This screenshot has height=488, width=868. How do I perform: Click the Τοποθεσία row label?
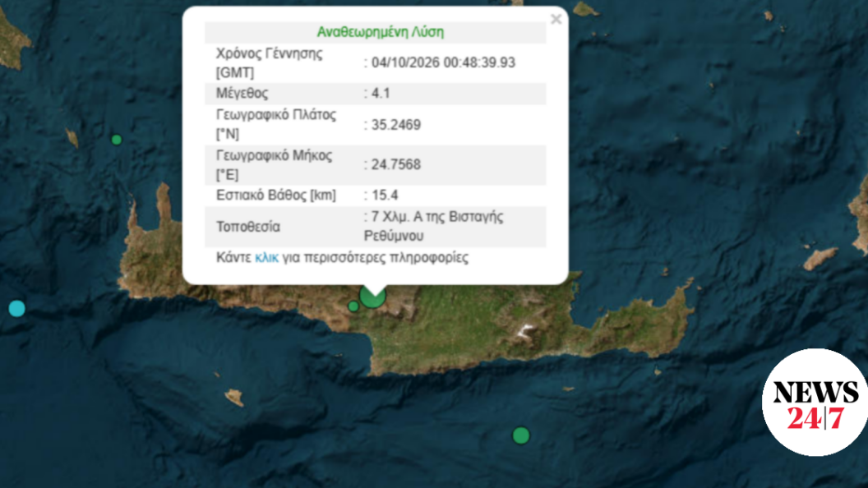coord(248,227)
